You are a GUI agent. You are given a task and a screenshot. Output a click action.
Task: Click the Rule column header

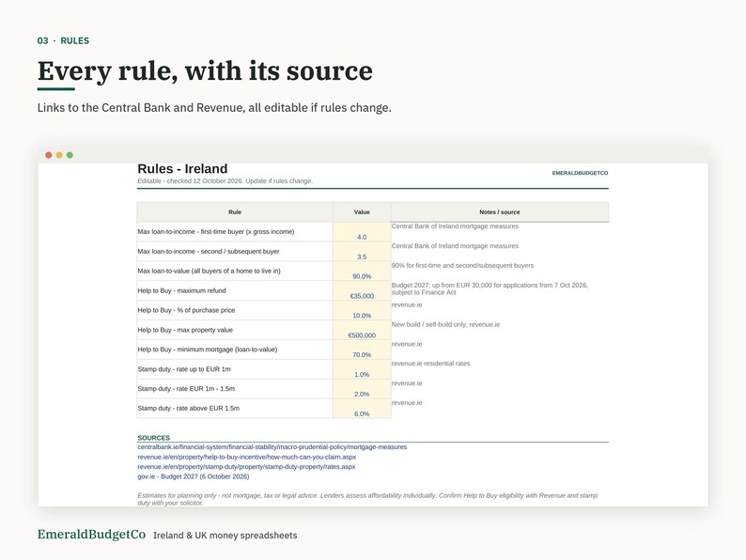235,212
